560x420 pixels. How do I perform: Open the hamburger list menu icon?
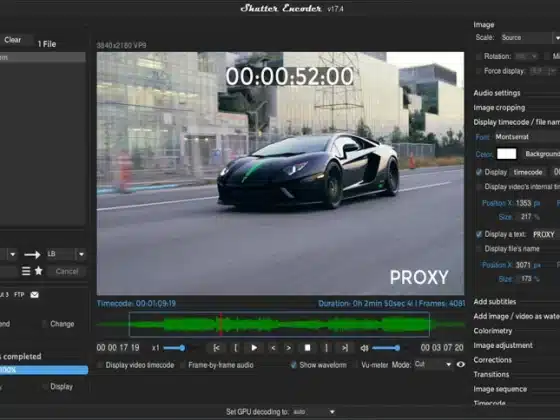tap(26, 271)
